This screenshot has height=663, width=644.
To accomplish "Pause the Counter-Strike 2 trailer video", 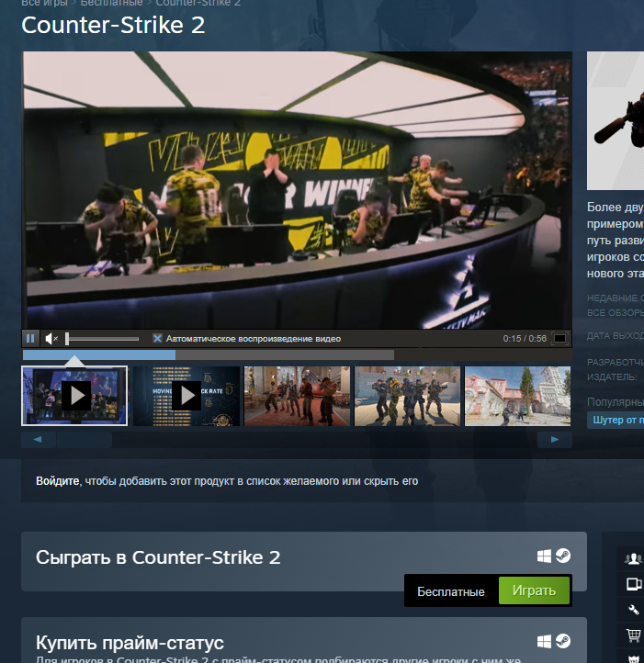I will click(30, 339).
